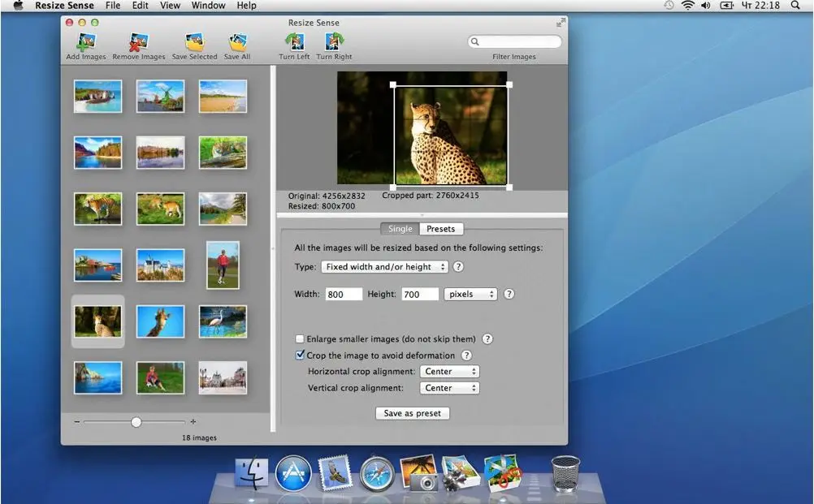Click the clock showing 22:18
814x504 pixels.
760,5
